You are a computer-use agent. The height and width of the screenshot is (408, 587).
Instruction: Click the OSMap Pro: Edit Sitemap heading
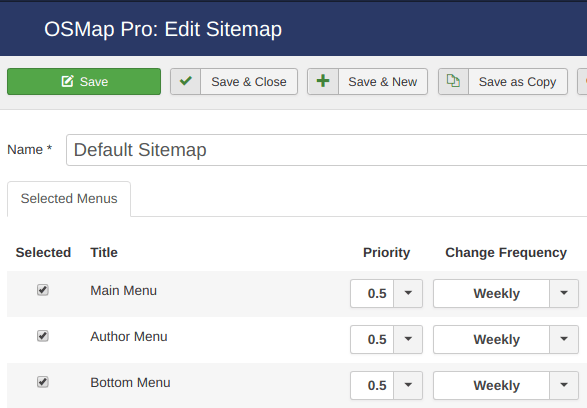[x=163, y=29]
